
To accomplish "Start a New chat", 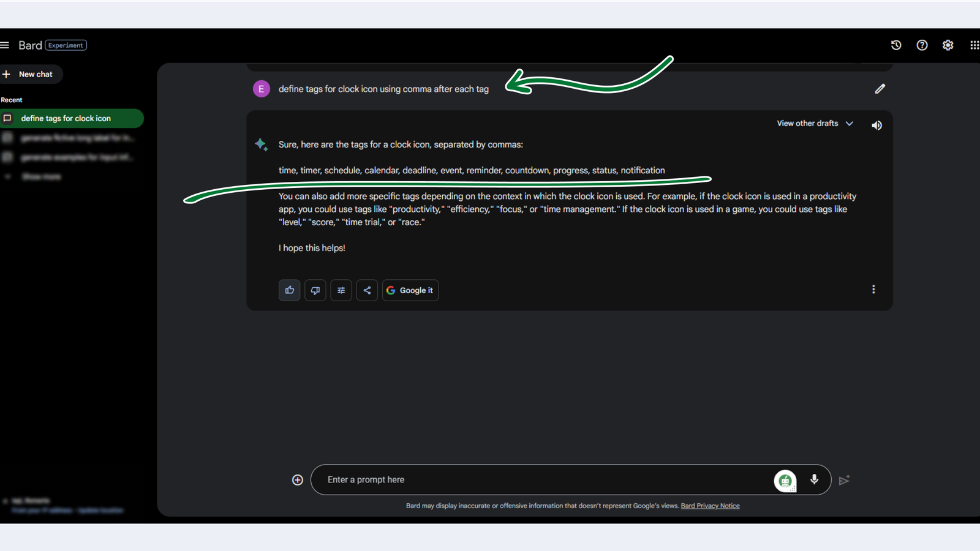I will [x=31, y=74].
